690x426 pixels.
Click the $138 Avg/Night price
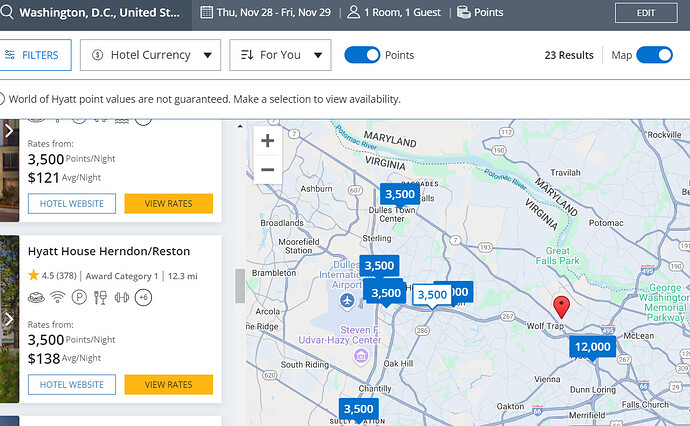point(64,358)
